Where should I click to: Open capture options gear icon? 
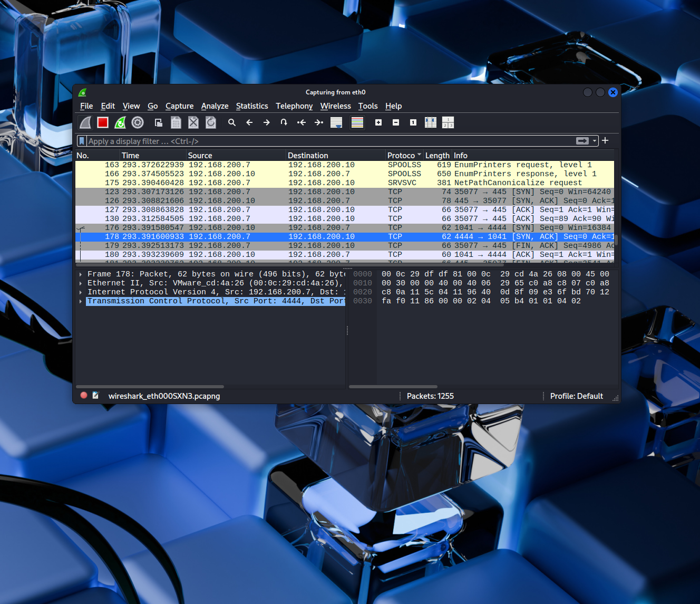(x=138, y=122)
